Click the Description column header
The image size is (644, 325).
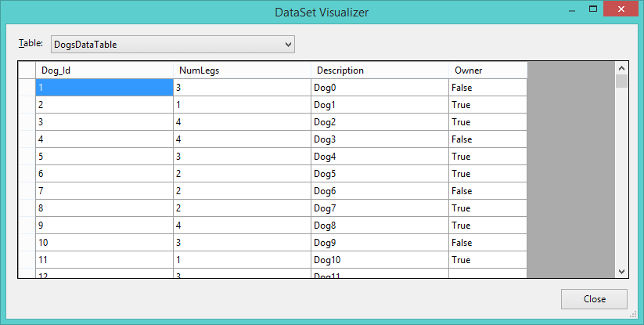coord(380,70)
